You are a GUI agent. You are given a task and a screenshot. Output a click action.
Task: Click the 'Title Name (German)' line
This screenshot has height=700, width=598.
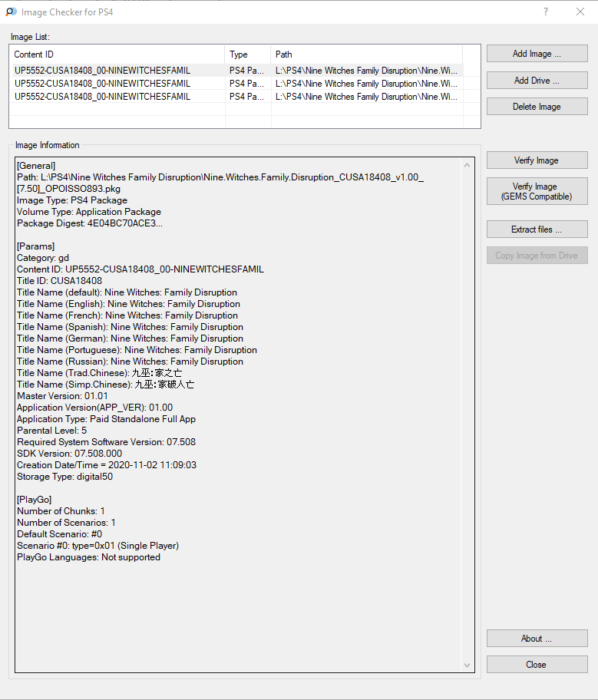coord(130,338)
